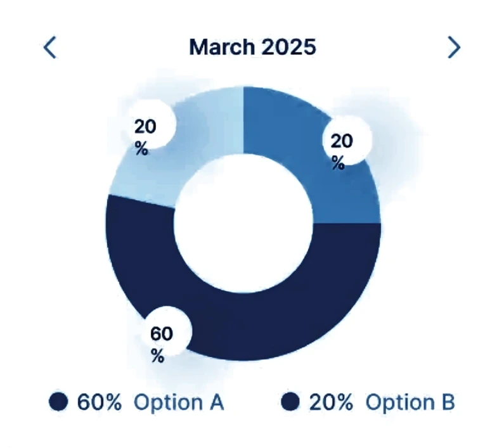Go to the previous month
This screenshot has height=448, width=504.
click(x=49, y=48)
